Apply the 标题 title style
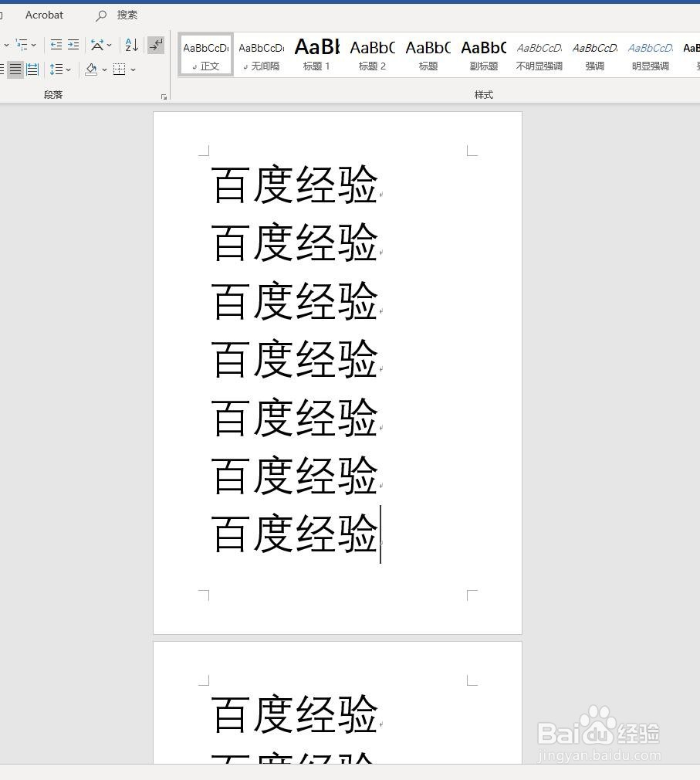This screenshot has height=780, width=700. pos(428,55)
